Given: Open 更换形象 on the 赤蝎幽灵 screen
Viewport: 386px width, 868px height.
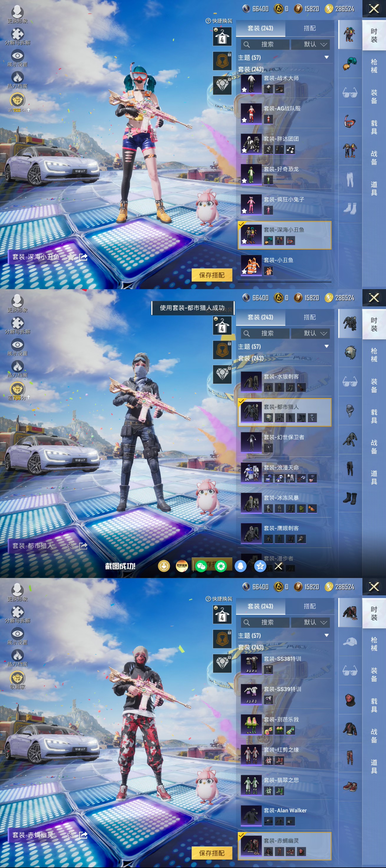Looking at the screenshot, I should pyautogui.click(x=17, y=592).
